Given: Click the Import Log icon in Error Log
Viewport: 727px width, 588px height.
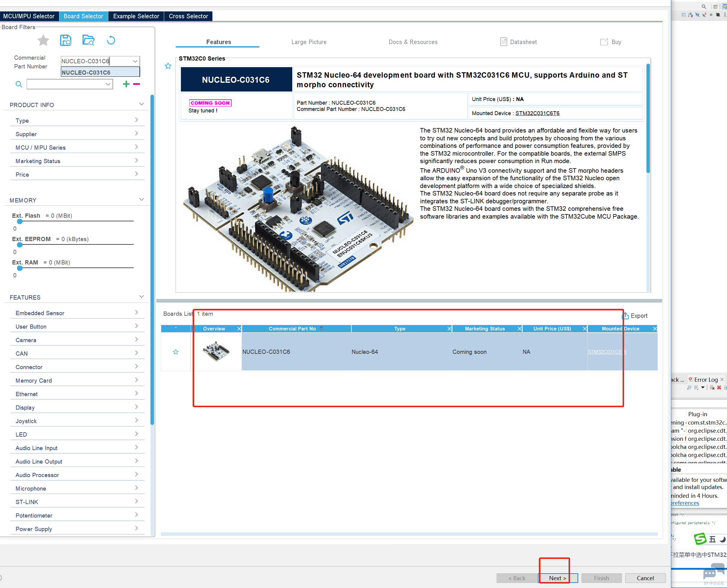Looking at the screenshot, I should click(696, 387).
